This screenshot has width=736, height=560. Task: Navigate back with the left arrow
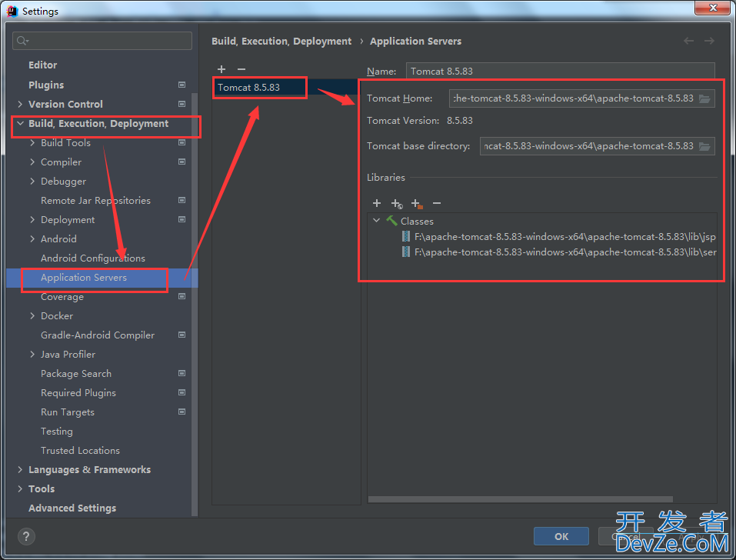coord(688,41)
